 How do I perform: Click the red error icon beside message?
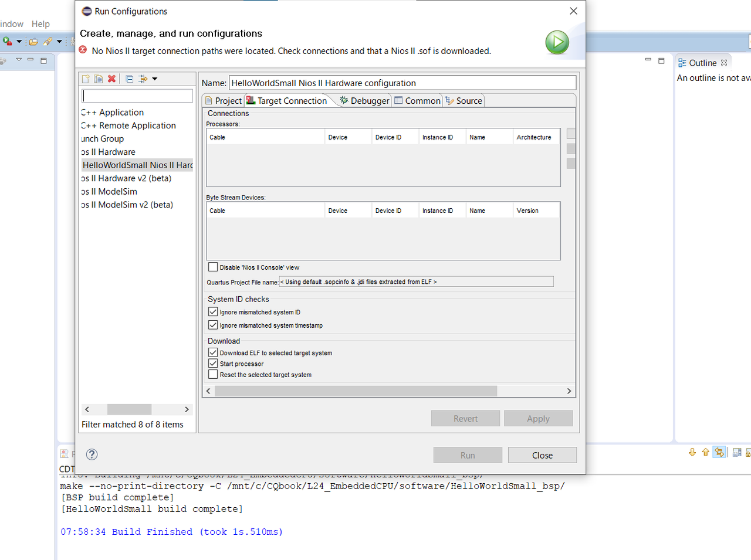click(x=83, y=50)
